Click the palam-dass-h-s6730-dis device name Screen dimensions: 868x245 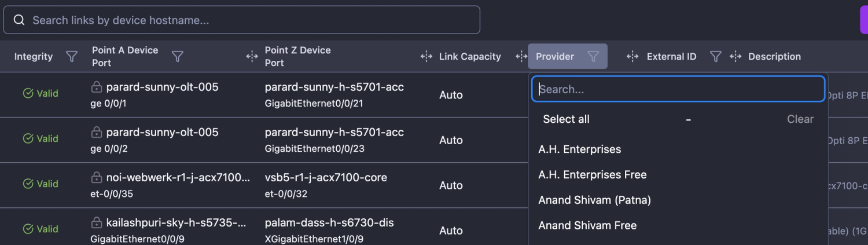[x=329, y=222]
